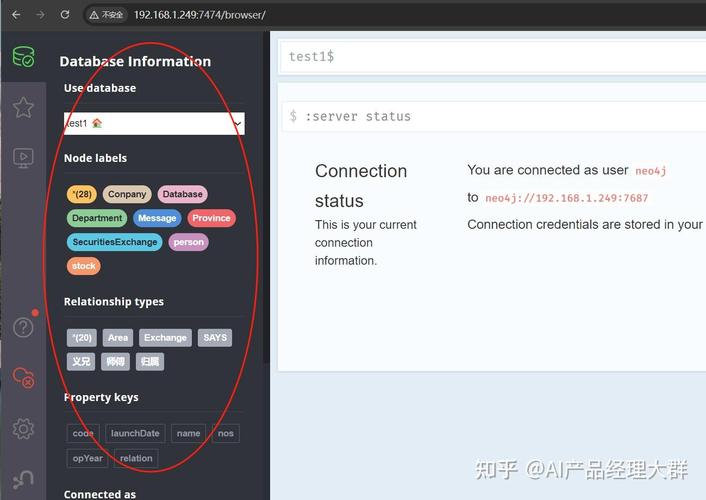Click the Relationship types section heading
The width and height of the screenshot is (706, 500).
click(x=114, y=302)
